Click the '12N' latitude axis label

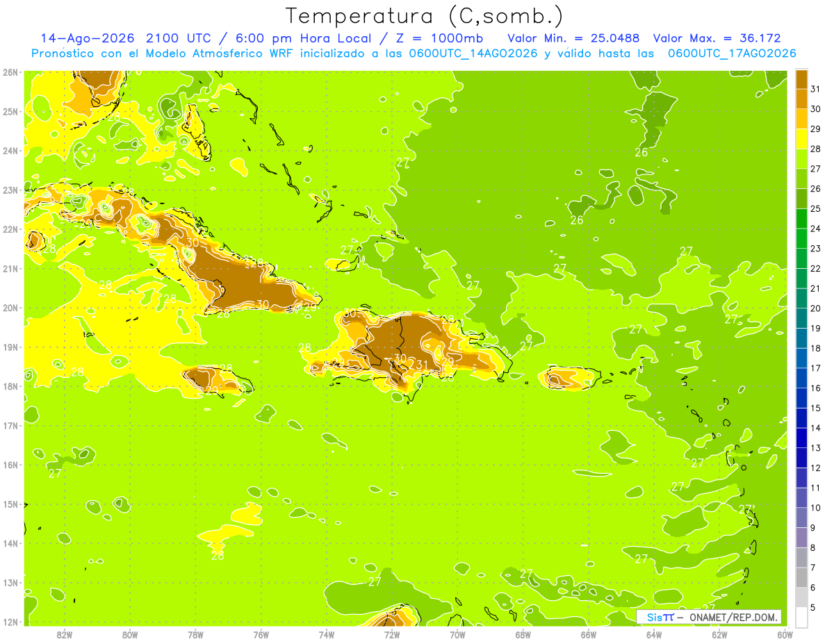(10, 622)
